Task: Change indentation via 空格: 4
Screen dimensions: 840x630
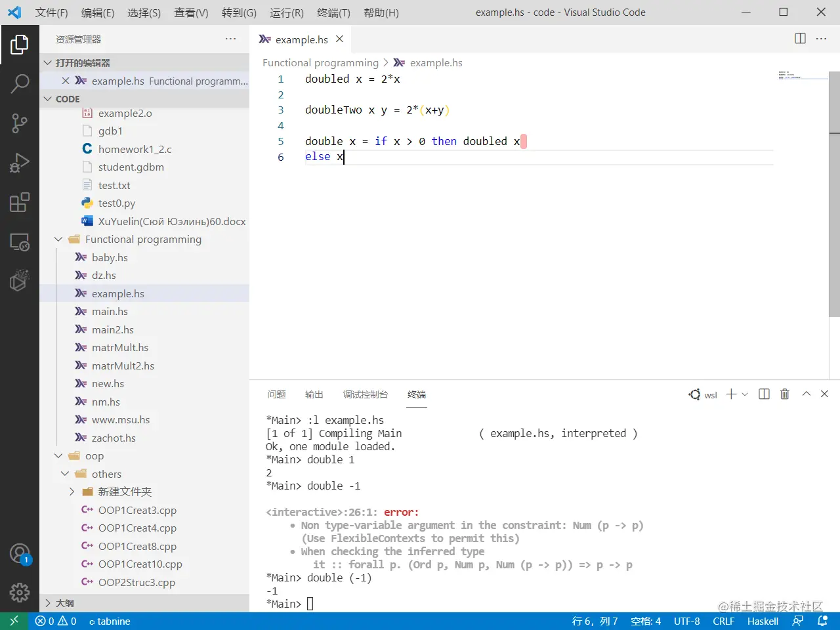Action: click(x=646, y=621)
